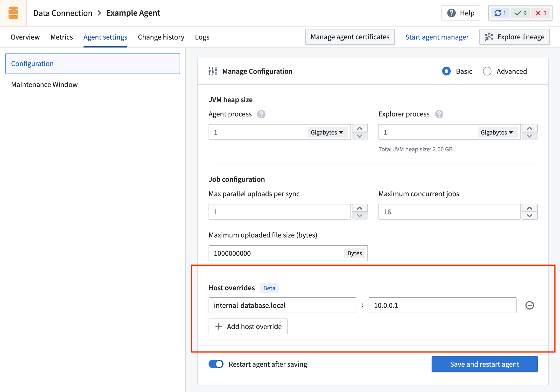The image size is (560, 392).
Task: Click the Manage Configuration sliders icon
Action: click(212, 71)
